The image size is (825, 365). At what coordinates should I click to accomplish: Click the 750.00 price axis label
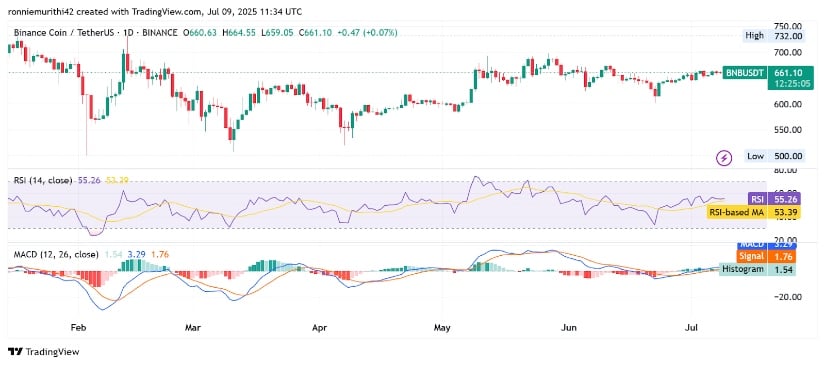click(x=788, y=26)
